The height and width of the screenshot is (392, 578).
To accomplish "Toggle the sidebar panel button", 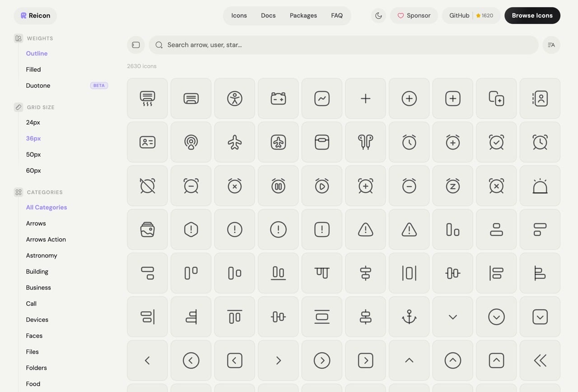I will [x=136, y=45].
